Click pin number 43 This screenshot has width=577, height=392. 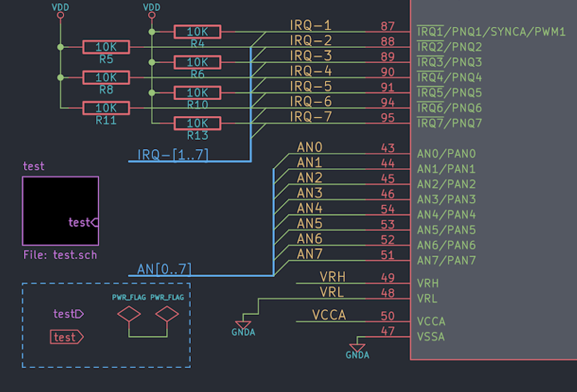coord(387,148)
